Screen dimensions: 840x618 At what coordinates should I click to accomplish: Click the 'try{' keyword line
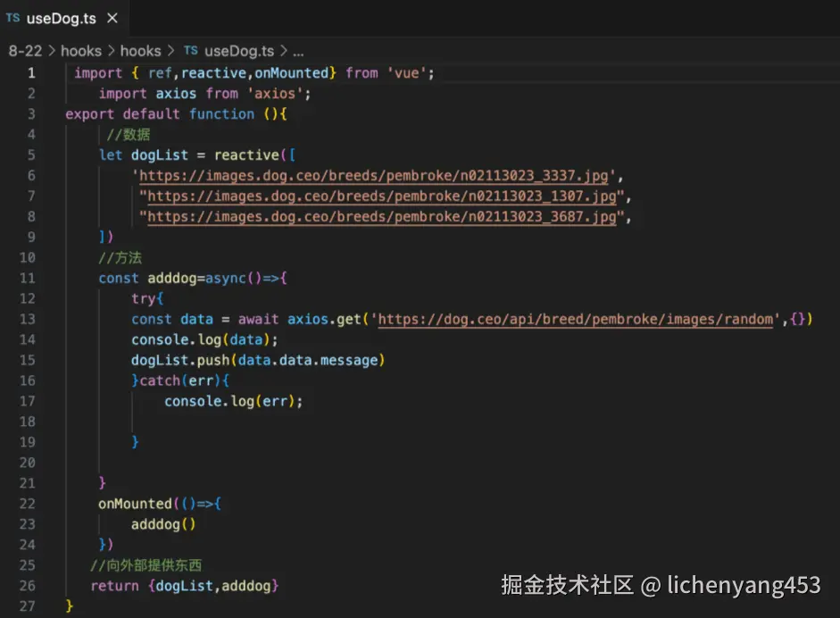[x=147, y=298]
